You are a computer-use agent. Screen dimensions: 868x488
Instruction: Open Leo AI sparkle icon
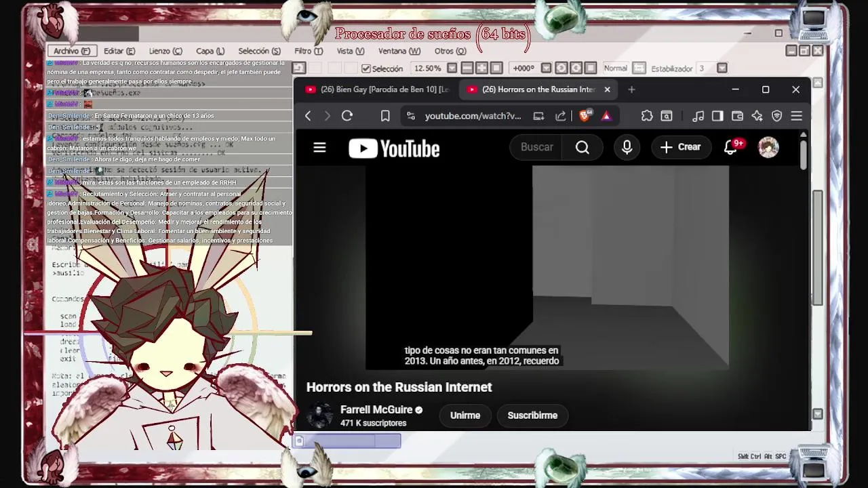757,116
